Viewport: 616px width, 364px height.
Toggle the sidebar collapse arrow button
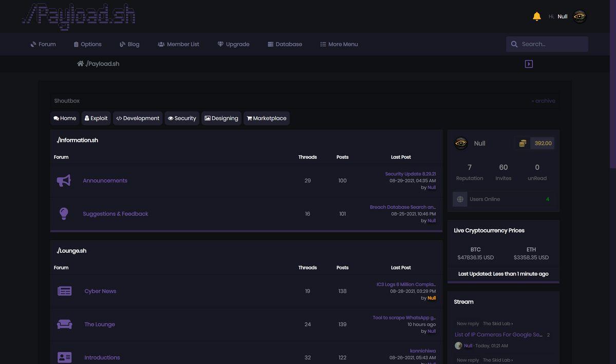coord(529,64)
